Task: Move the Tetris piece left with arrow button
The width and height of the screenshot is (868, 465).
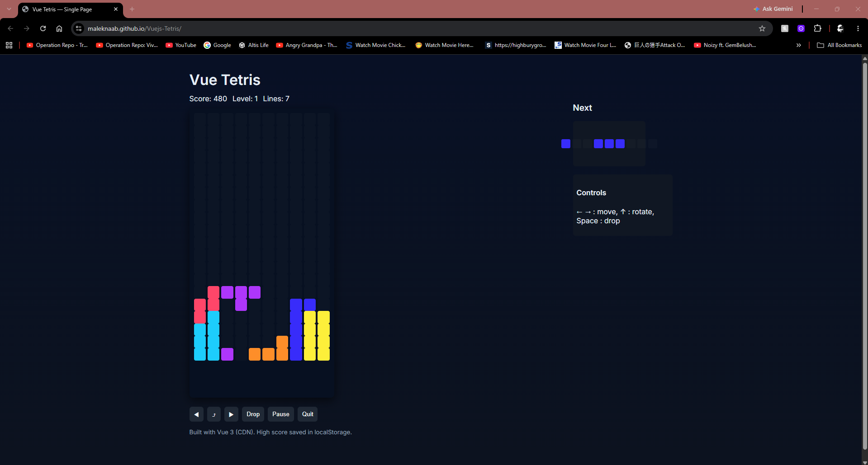Action: pyautogui.click(x=196, y=414)
